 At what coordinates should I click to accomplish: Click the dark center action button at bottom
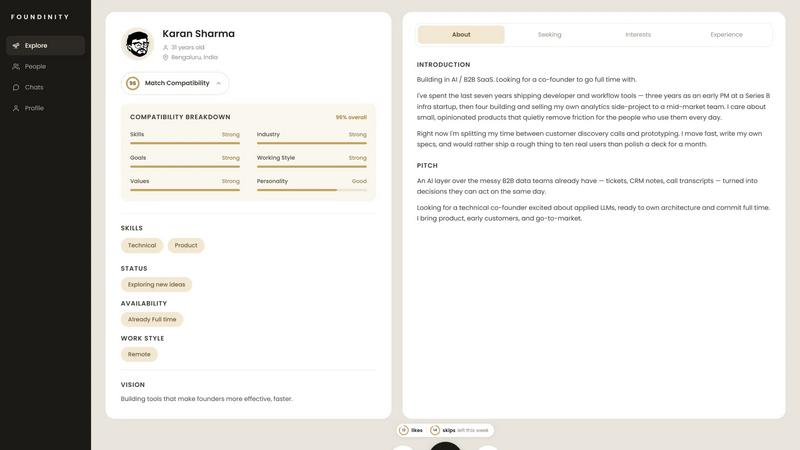445,446
